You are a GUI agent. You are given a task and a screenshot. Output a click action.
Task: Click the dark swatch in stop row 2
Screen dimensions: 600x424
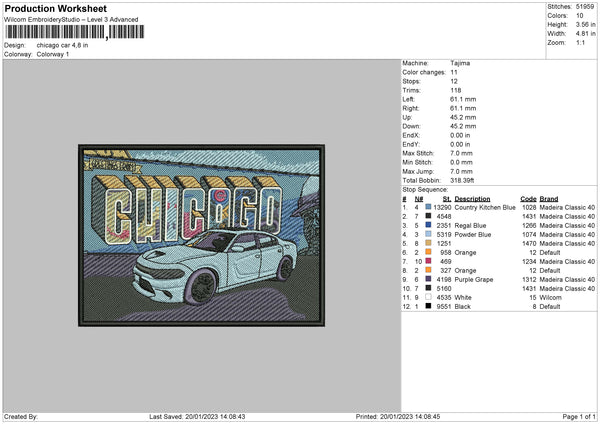click(428, 216)
